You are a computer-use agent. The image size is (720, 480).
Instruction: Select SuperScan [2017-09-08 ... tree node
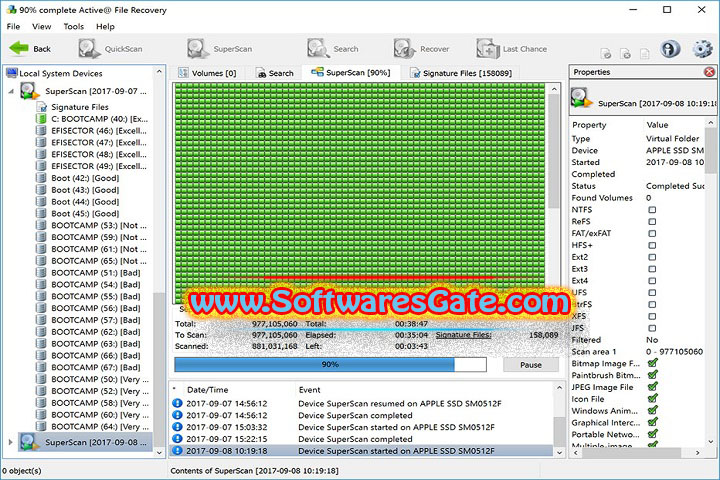point(85,442)
